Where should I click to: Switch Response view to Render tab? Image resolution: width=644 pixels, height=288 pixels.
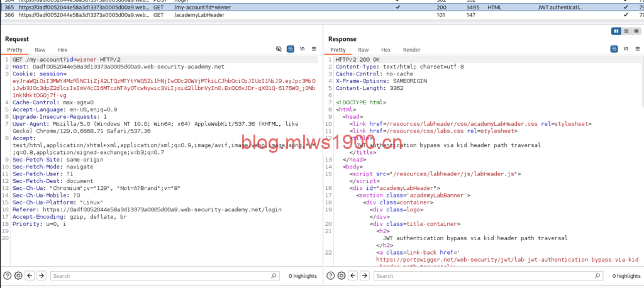(x=411, y=50)
